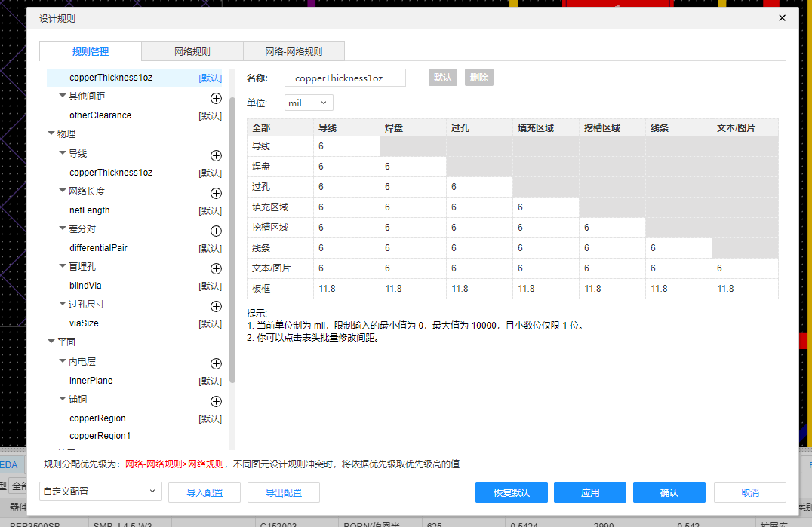Collapse the 平面 tree category
This screenshot has width=812, height=527.
(x=51, y=342)
